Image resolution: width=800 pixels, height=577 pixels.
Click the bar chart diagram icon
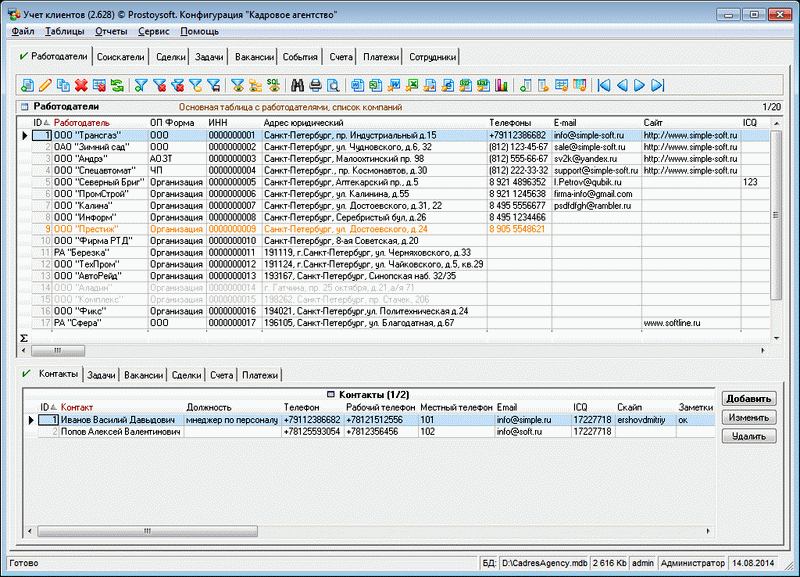(x=501, y=86)
